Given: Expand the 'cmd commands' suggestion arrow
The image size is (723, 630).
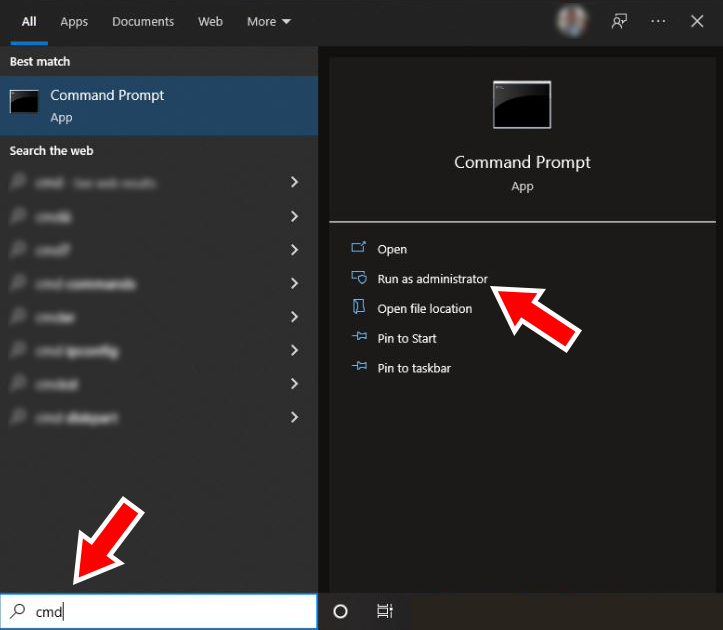Looking at the screenshot, I should click(x=294, y=283).
